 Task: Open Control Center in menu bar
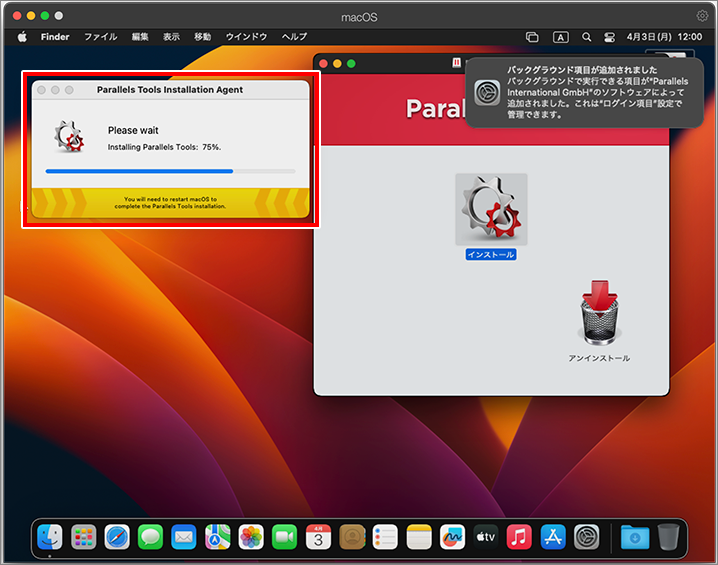609,37
